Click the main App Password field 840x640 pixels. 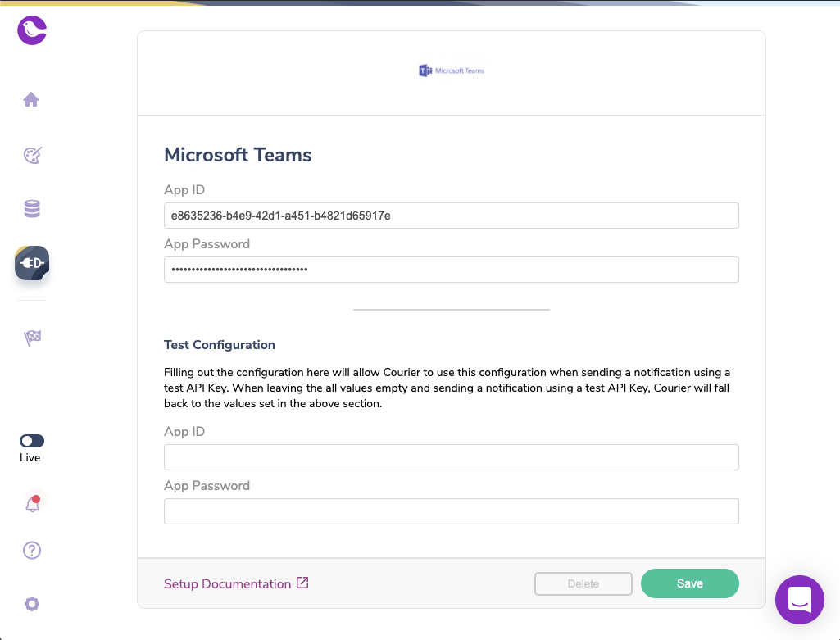coord(451,270)
